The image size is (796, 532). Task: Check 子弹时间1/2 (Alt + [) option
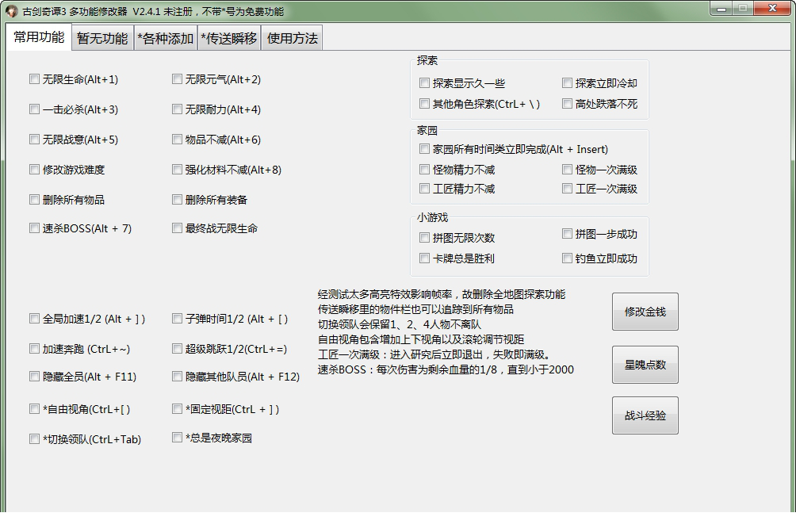[177, 319]
